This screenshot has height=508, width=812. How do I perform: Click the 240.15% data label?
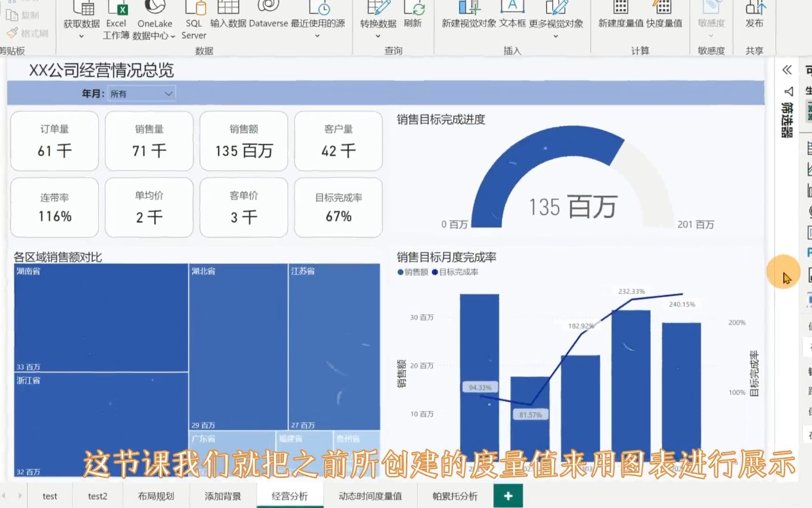pyautogui.click(x=682, y=304)
